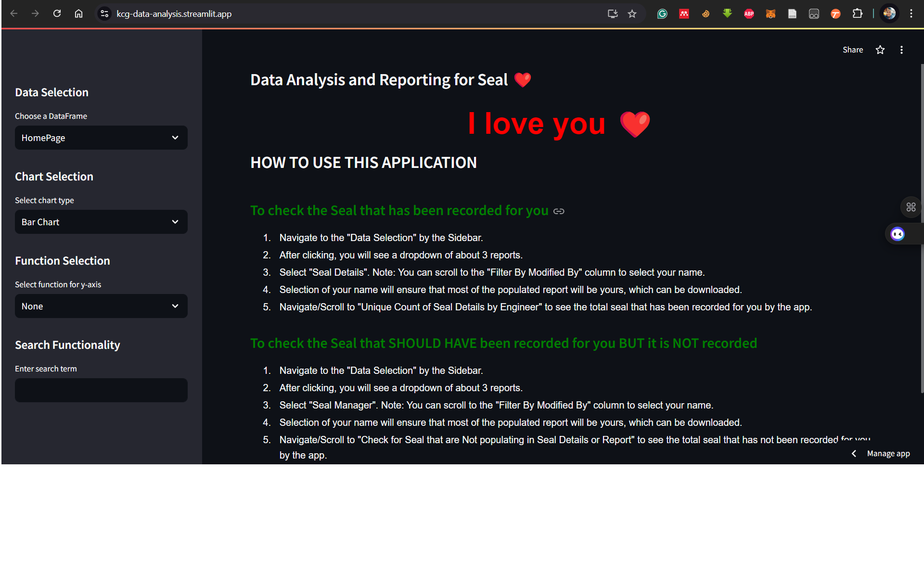This screenshot has height=575, width=924.
Task: Click the cookie extension icon
Action: (x=706, y=14)
